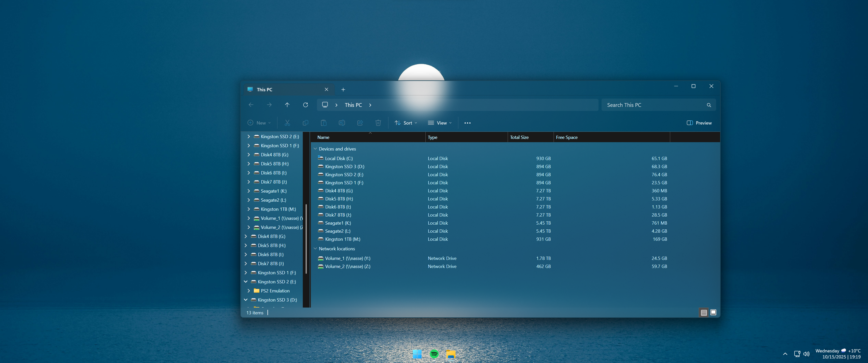The image size is (868, 363).
Task: Click the Refresh icon in navigation bar
Action: click(305, 105)
